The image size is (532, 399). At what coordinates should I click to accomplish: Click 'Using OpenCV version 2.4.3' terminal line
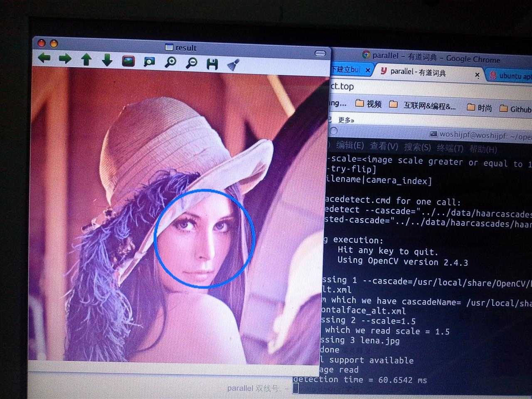pos(402,261)
